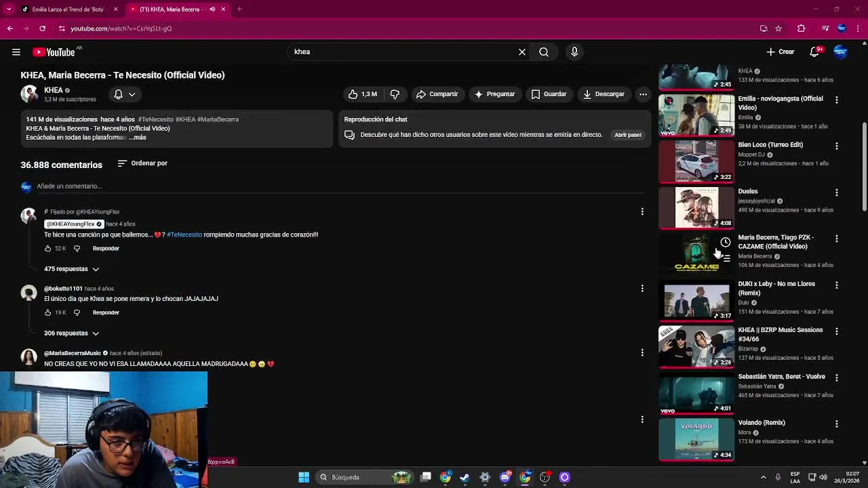The width and height of the screenshot is (868, 488).
Task: Add CAZAME to queue icon
Action: [x=726, y=258]
